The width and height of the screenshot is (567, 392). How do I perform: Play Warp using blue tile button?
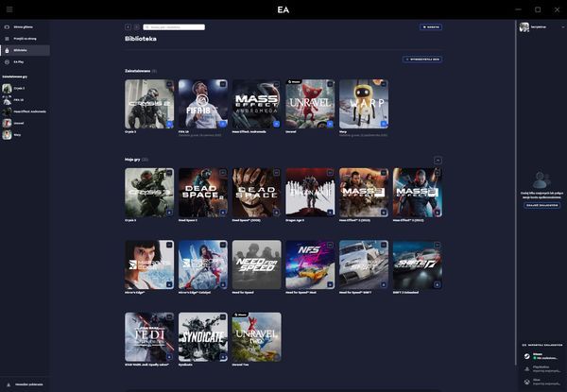point(384,124)
